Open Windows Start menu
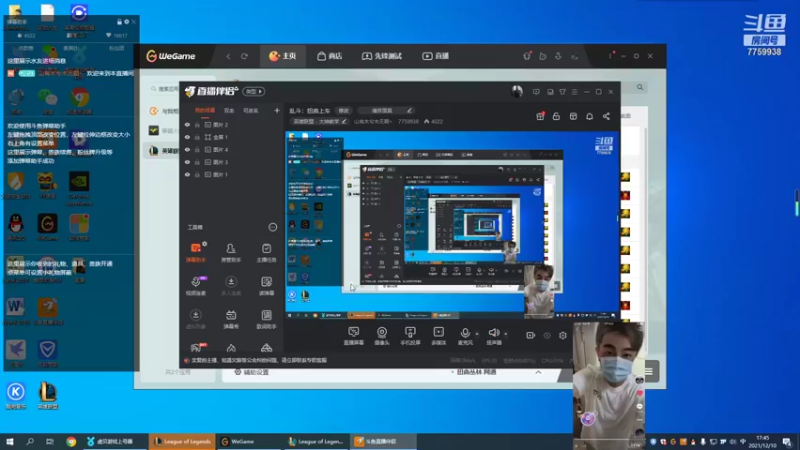800x450 pixels. coord(10,441)
